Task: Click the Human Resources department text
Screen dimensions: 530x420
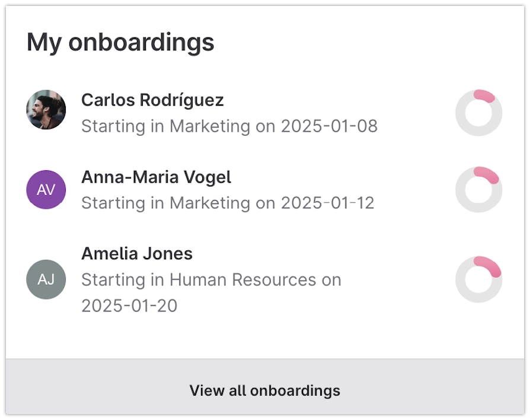Action: pyautogui.click(x=243, y=279)
